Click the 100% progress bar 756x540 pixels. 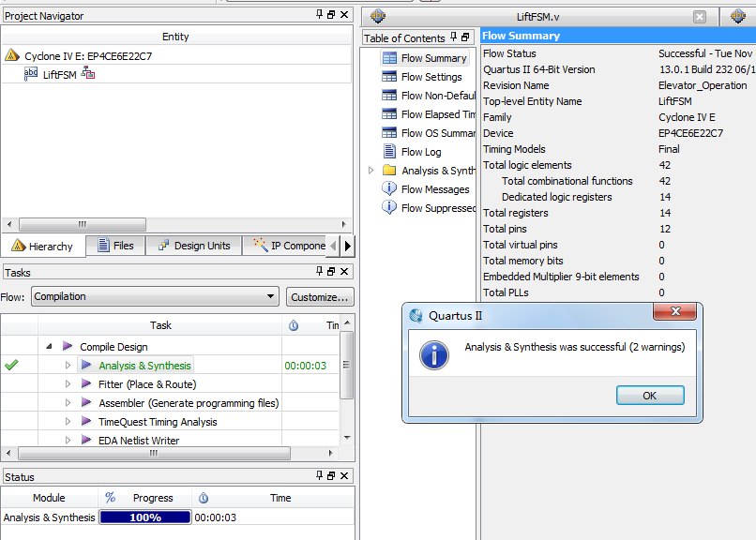coord(145,517)
